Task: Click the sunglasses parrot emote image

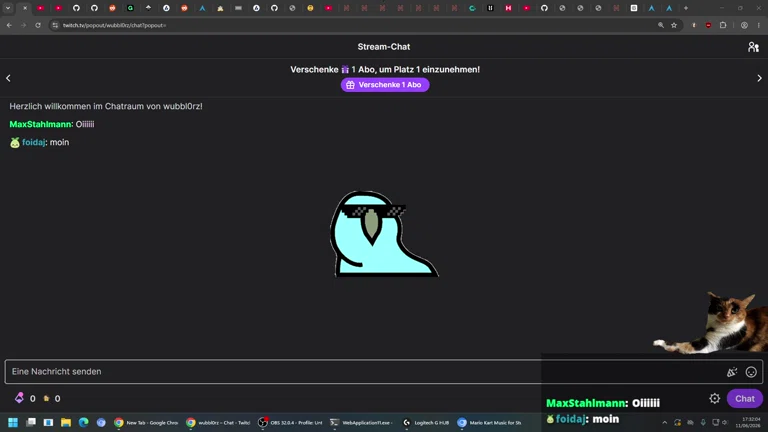Action: pyautogui.click(x=384, y=234)
